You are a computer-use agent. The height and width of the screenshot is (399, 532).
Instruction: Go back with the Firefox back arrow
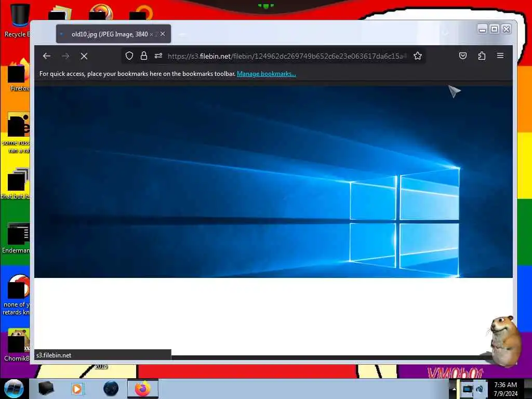[x=47, y=56]
